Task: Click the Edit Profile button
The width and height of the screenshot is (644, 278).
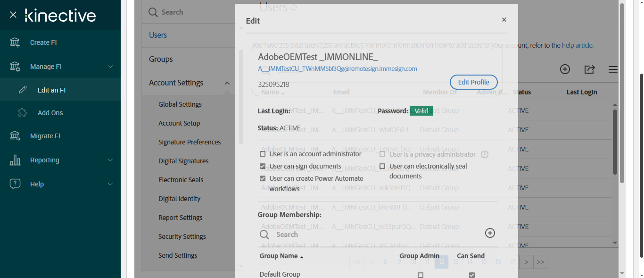Action: coord(473,82)
